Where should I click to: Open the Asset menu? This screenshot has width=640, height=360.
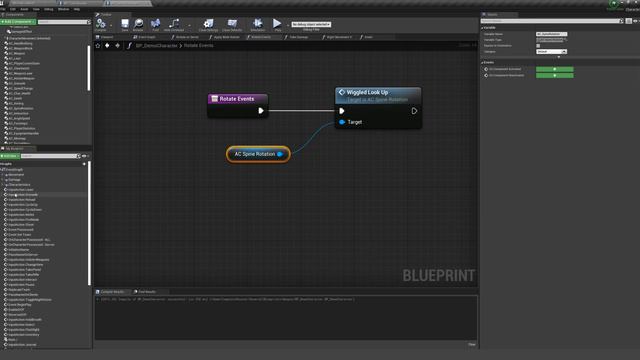pos(24,9)
